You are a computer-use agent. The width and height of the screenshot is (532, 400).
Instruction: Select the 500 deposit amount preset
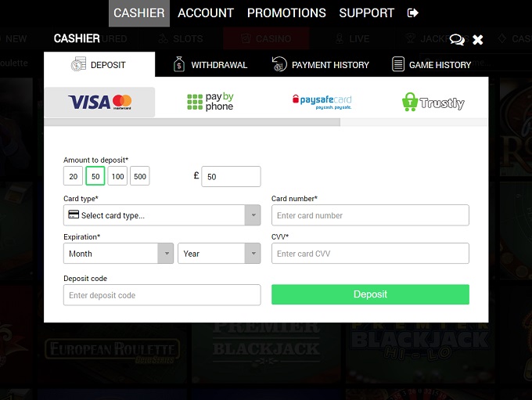tap(140, 177)
